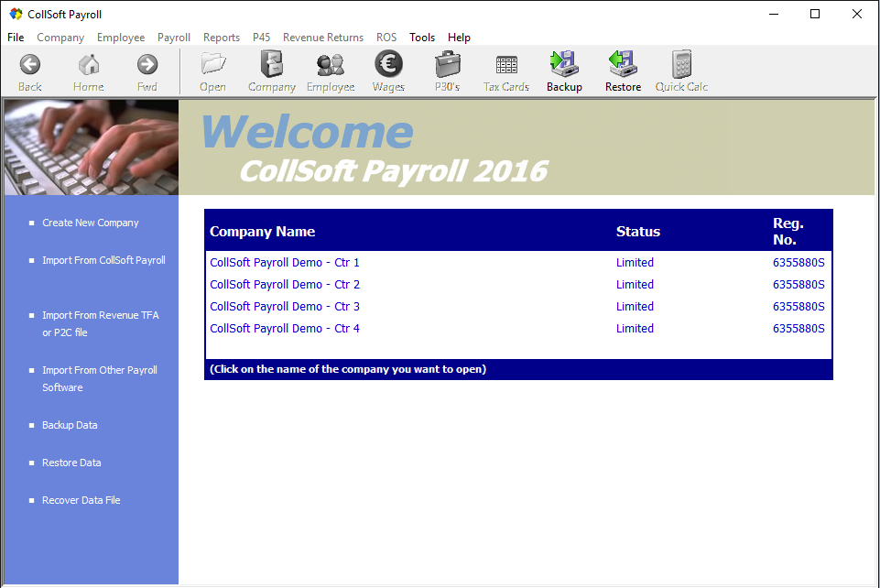
Task: Open the Help menu
Action: (x=459, y=38)
